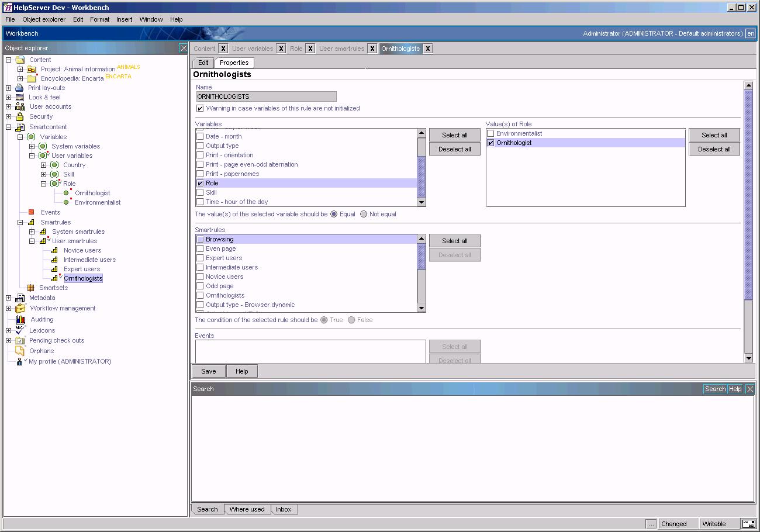Enable the 'Even page' smartrule checkbox

(200, 248)
